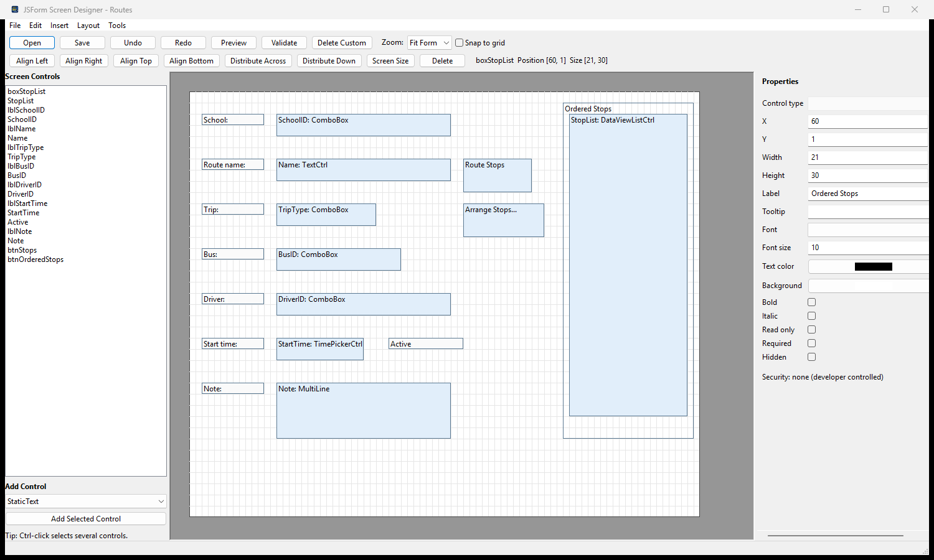Screen dimensions: 934x560
Task: Select the Note: MultiLine control on canvas
Action: point(364,411)
